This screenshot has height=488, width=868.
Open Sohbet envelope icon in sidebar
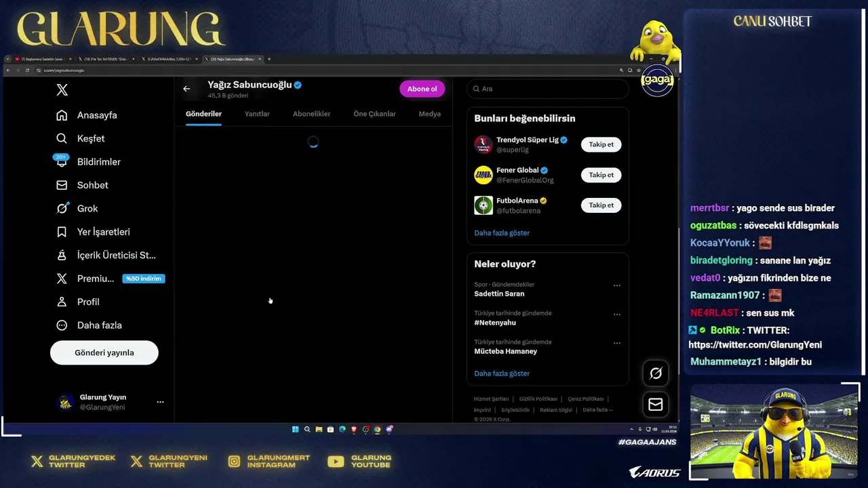point(62,185)
